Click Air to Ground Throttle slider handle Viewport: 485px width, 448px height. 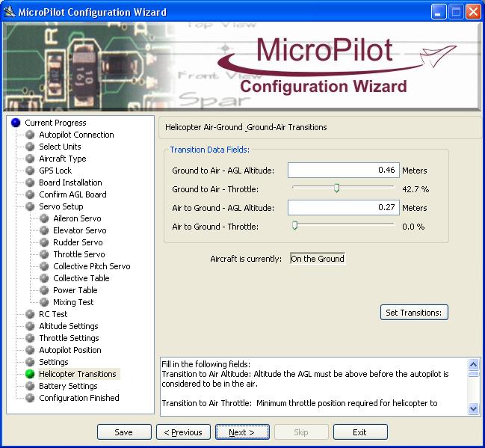pyautogui.click(x=294, y=225)
